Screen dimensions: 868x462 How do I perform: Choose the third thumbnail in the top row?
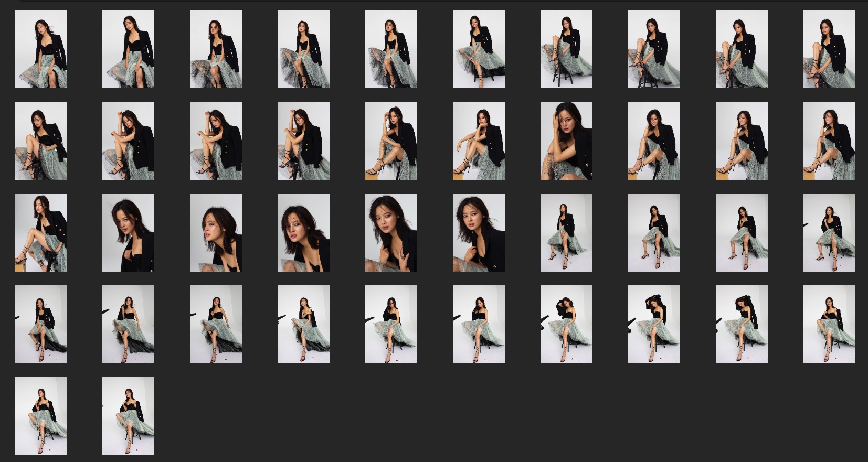pyautogui.click(x=216, y=49)
